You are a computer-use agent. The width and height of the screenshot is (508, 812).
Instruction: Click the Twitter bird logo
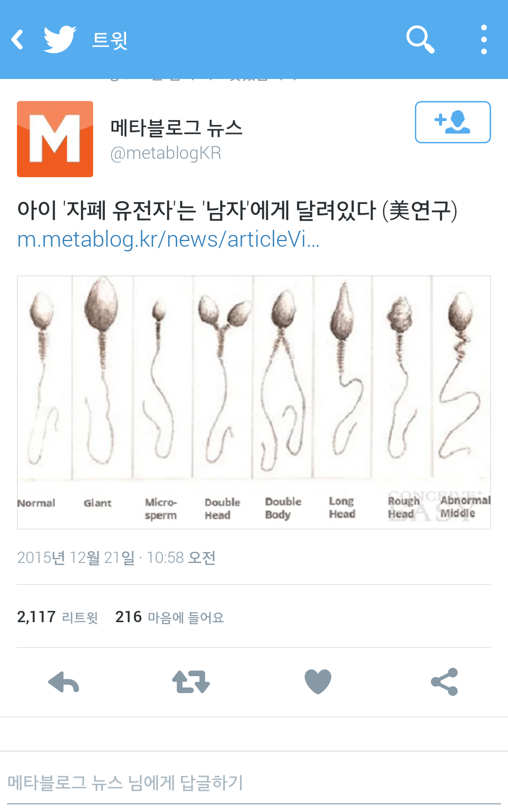[60, 39]
